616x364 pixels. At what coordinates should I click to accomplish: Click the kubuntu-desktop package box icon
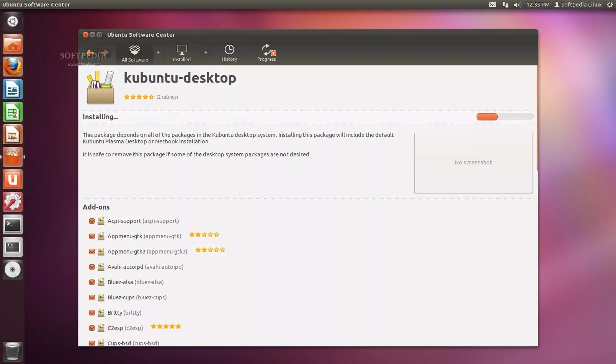100,87
